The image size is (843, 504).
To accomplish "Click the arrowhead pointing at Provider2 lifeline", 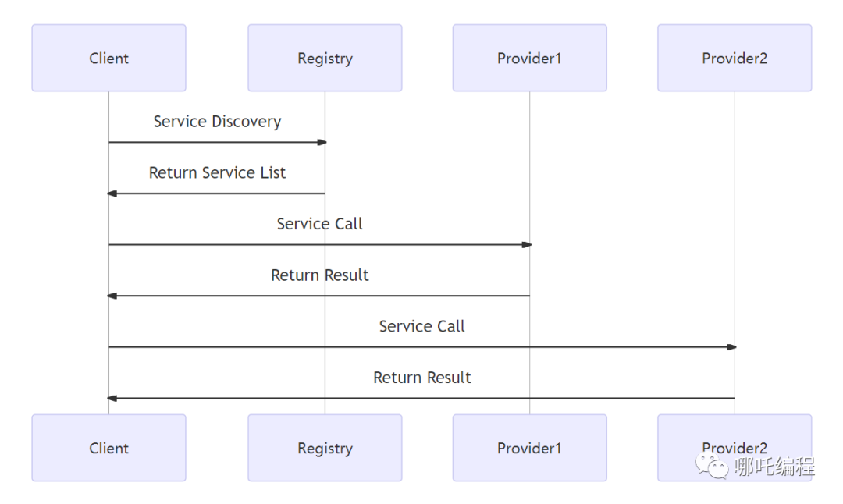I will (731, 347).
